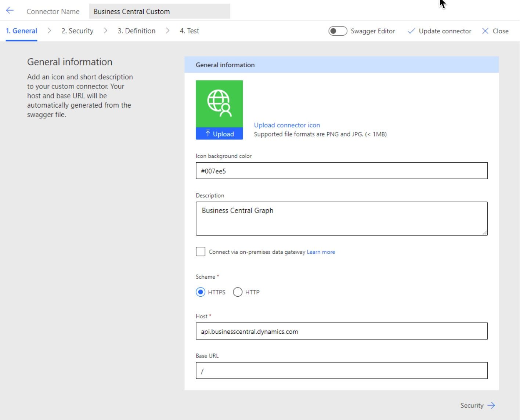520x420 pixels.
Task: Click the back arrow icon
Action: click(x=10, y=11)
